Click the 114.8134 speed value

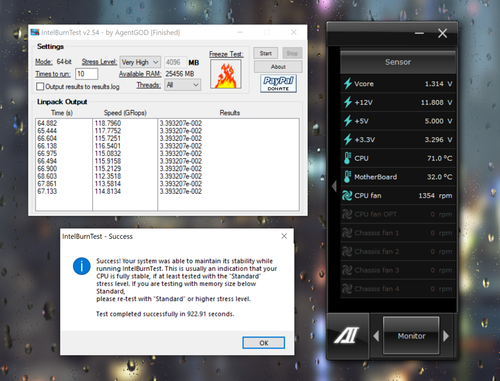pyautogui.click(x=108, y=191)
